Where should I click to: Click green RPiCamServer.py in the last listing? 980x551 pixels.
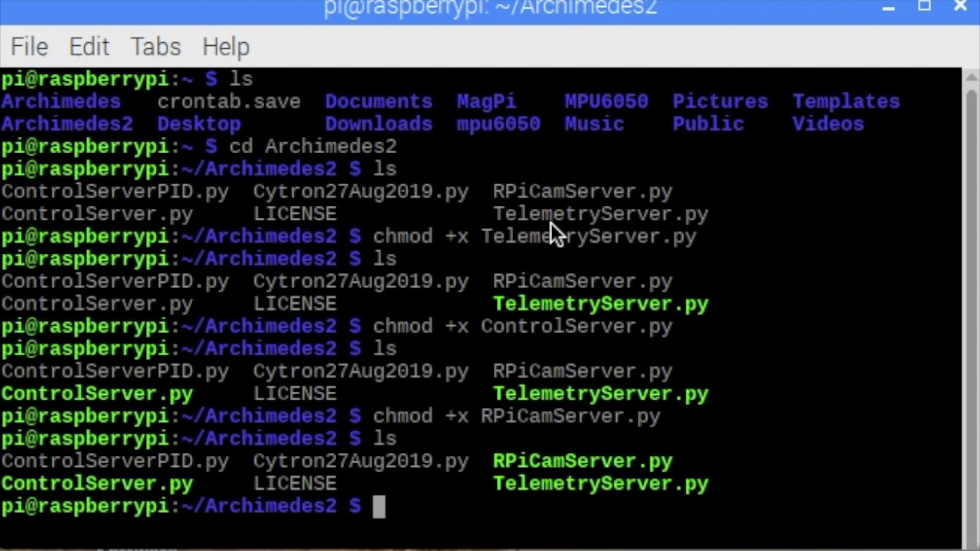coord(583,461)
